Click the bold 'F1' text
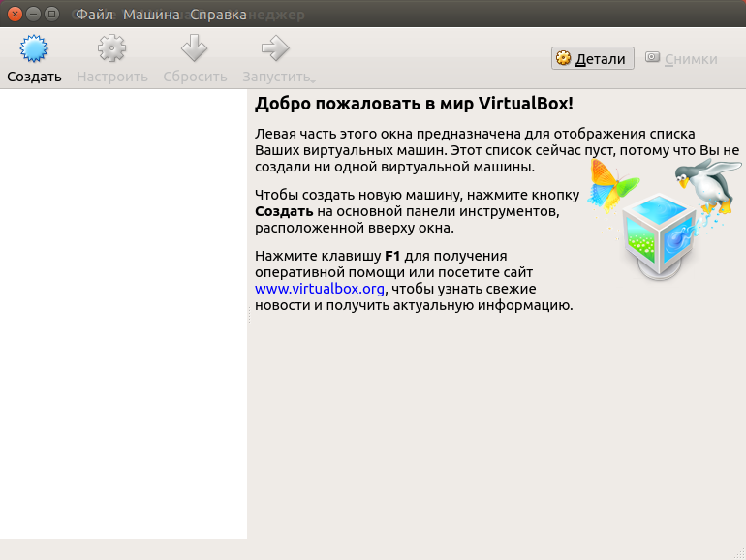This screenshot has height=560, width=746. click(392, 256)
